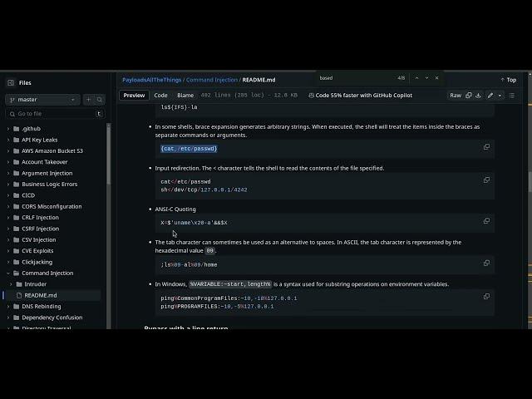The height and width of the screenshot is (399, 532).
Task: Go to next find match arrow
Action: point(425,78)
